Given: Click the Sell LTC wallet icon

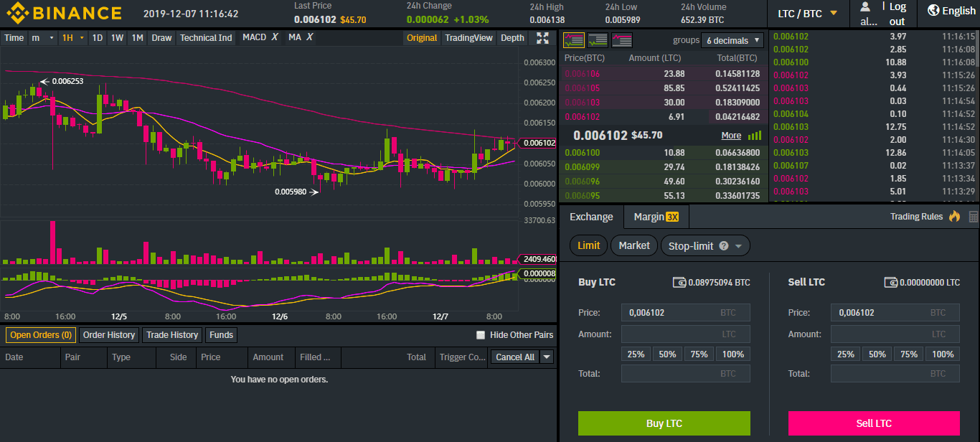Looking at the screenshot, I should 890,282.
